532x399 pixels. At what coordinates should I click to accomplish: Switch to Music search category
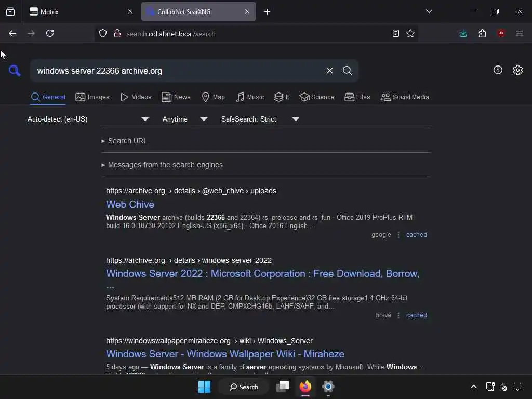[x=250, y=97]
